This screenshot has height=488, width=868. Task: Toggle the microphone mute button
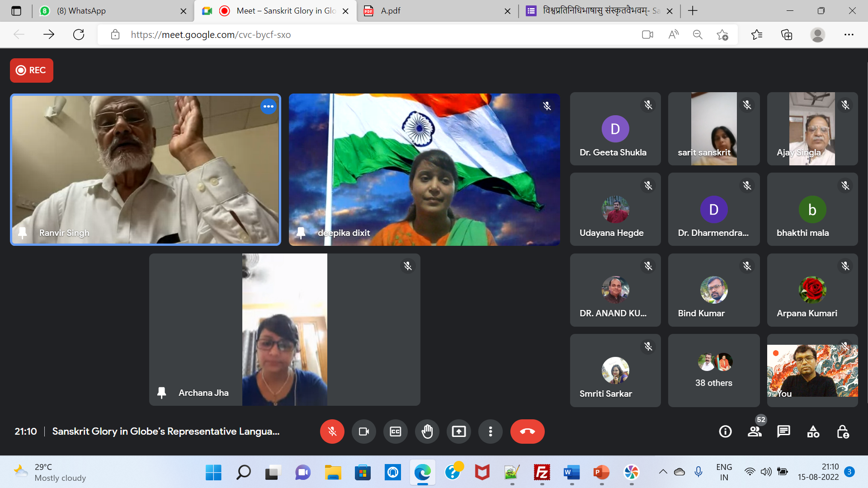(x=332, y=432)
